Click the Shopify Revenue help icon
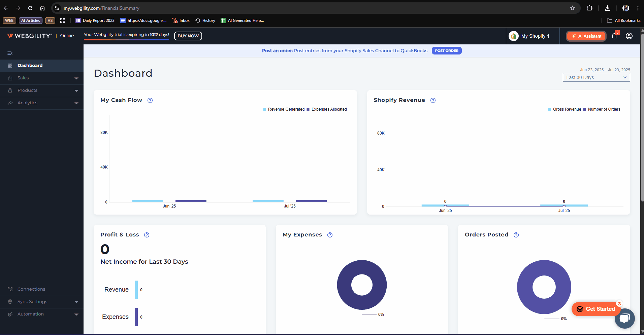 click(433, 100)
